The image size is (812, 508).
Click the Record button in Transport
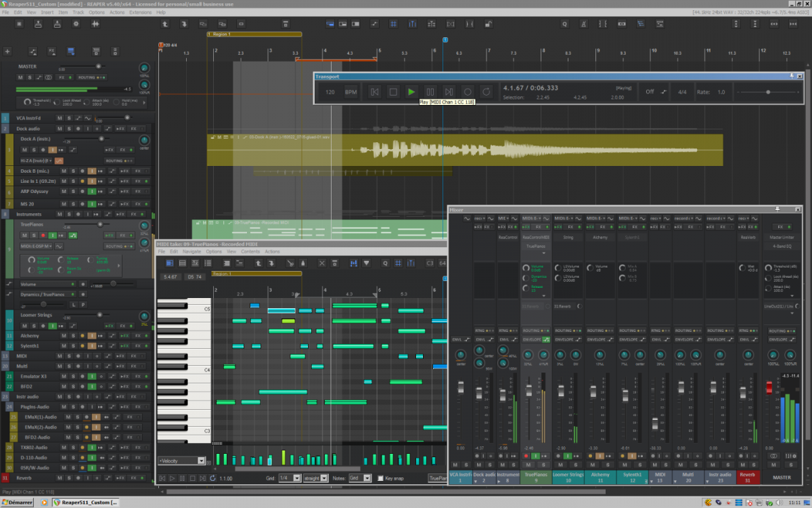[x=467, y=91]
